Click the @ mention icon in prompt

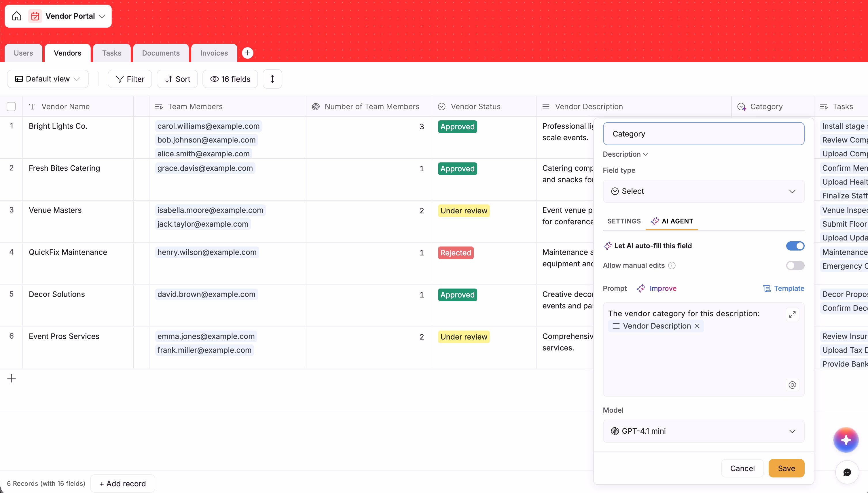(x=792, y=385)
